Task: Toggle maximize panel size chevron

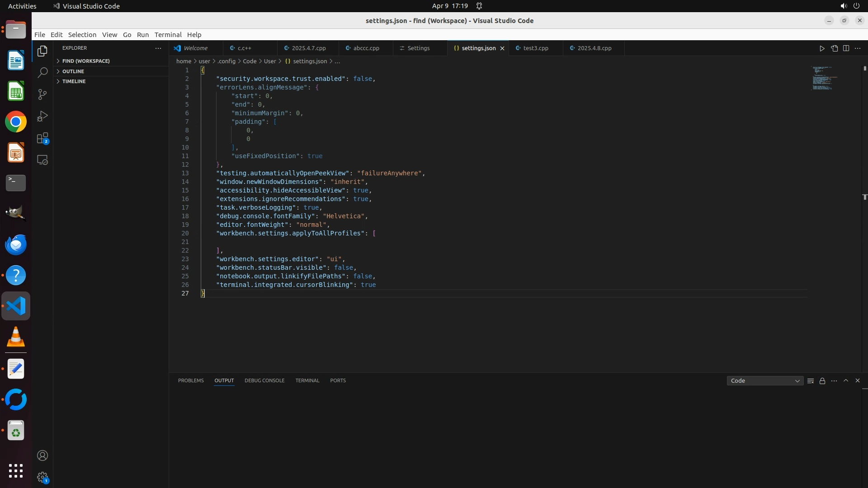Action: [846, 380]
